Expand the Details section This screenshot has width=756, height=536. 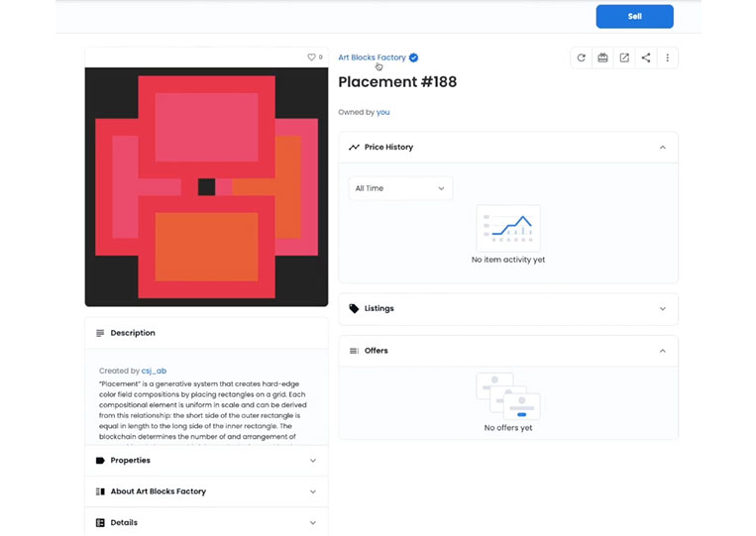313,522
